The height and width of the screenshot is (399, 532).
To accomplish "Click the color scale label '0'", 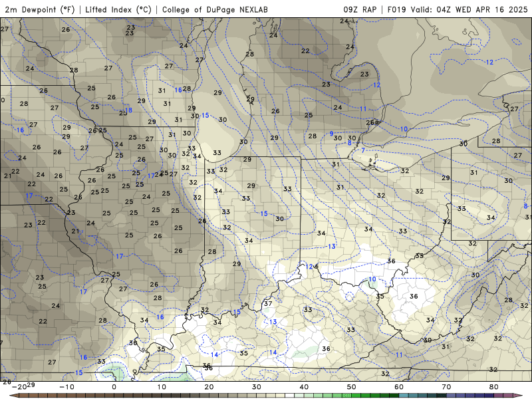I will click(114, 387).
